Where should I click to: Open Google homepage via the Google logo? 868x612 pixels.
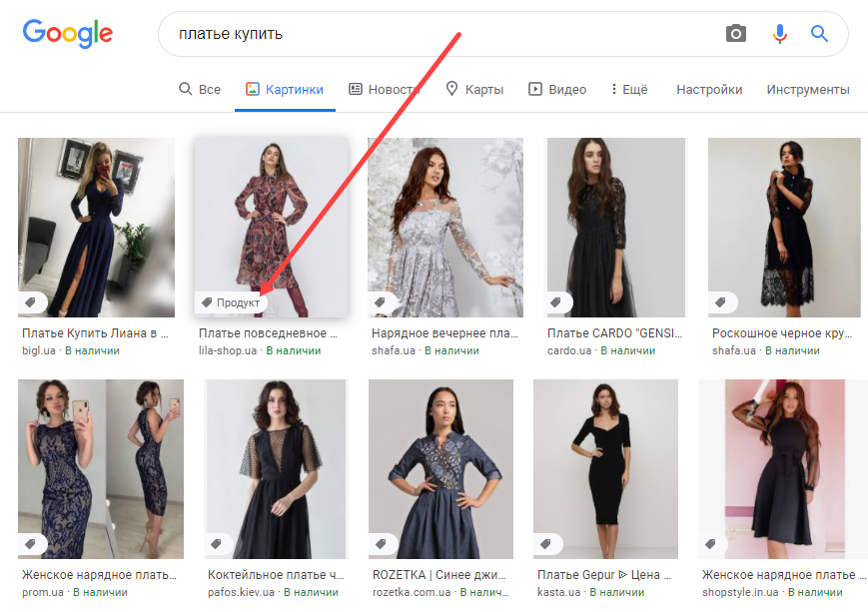(x=67, y=33)
